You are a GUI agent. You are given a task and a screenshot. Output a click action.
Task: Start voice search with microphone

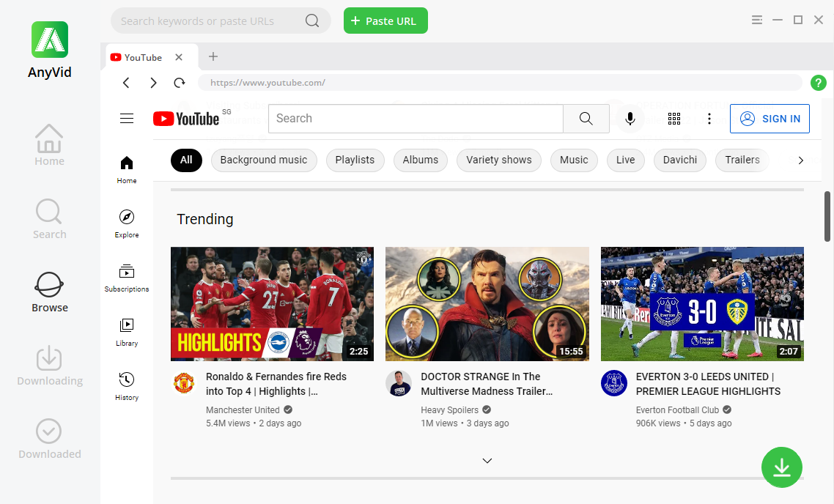630,119
